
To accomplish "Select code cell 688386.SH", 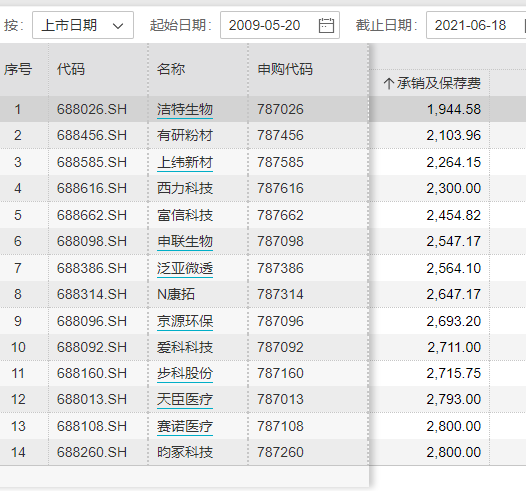I will click(92, 268).
